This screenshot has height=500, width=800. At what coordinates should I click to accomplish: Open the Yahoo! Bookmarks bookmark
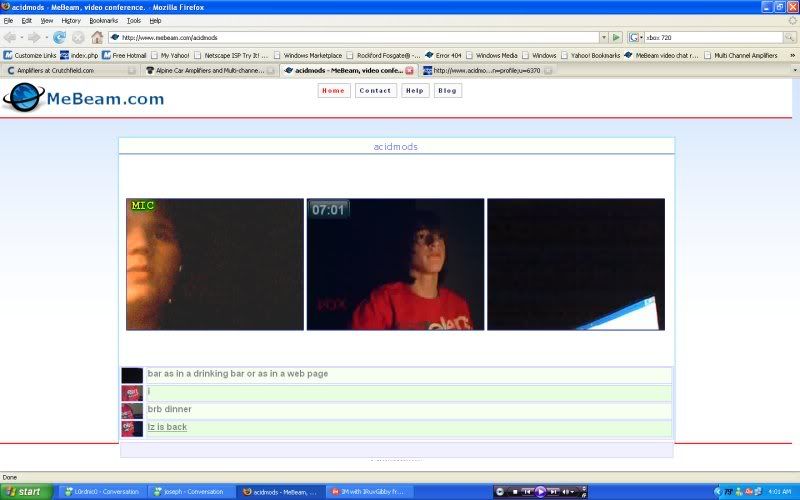click(x=590, y=55)
